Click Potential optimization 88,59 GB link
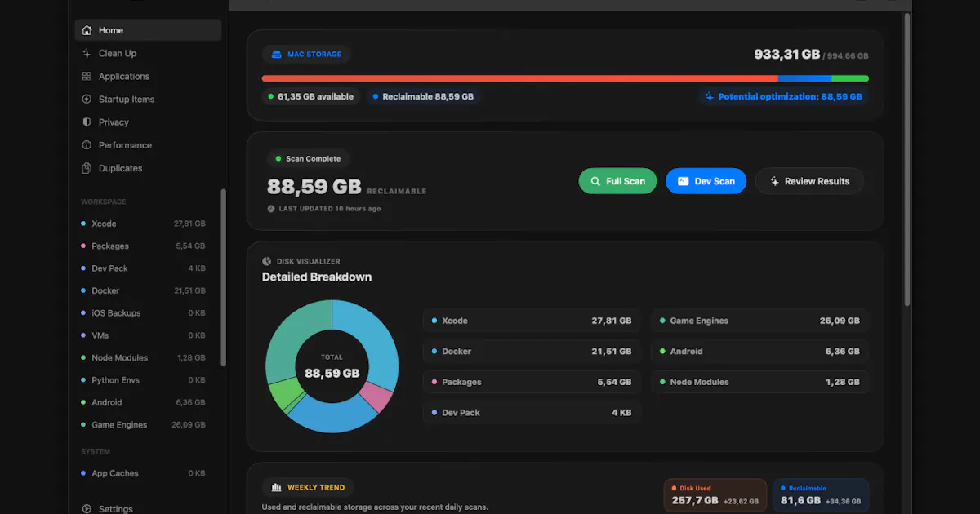The height and width of the screenshot is (514, 980). 783,96
